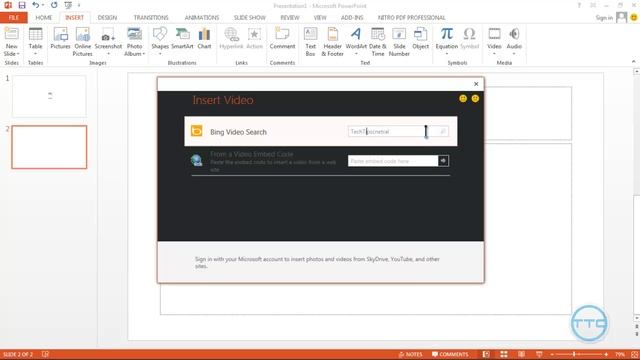Click Sign in at top right
The image size is (640, 360).
604,18
